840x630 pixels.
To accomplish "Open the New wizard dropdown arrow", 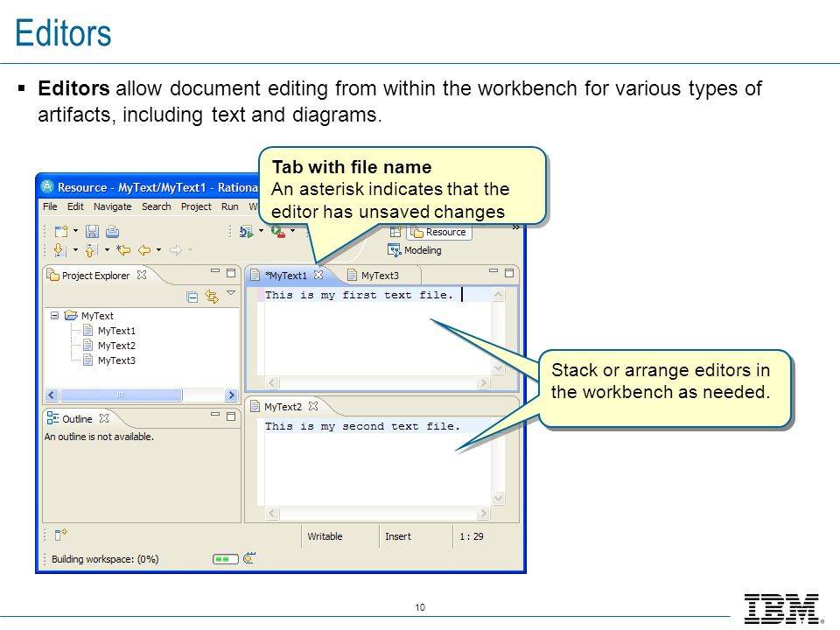I will (x=75, y=231).
